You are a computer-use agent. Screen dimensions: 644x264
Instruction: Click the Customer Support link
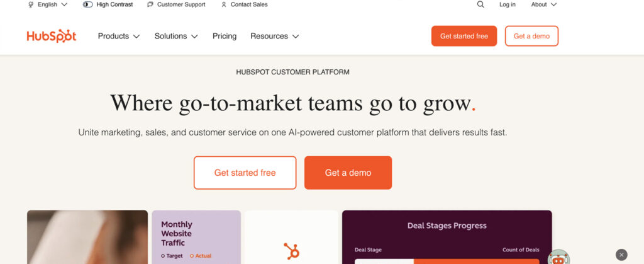[176, 4]
